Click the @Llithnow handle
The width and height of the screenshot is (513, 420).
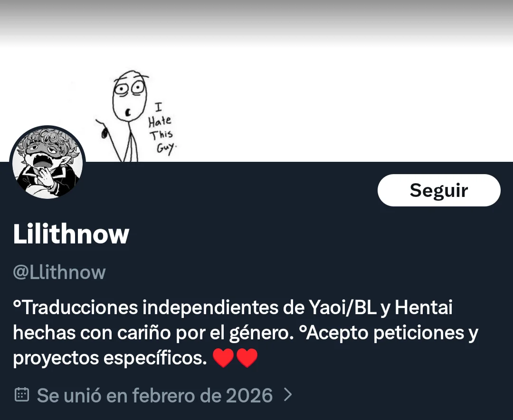tap(59, 272)
